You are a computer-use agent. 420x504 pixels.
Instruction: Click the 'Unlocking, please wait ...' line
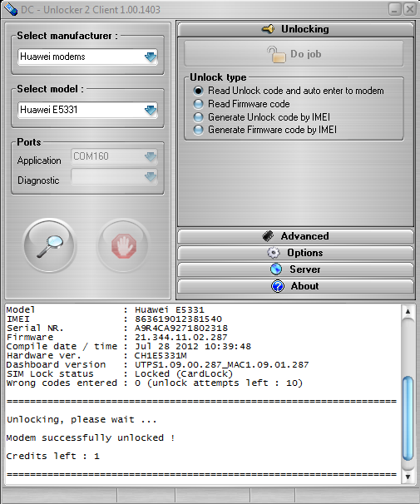[82, 420]
